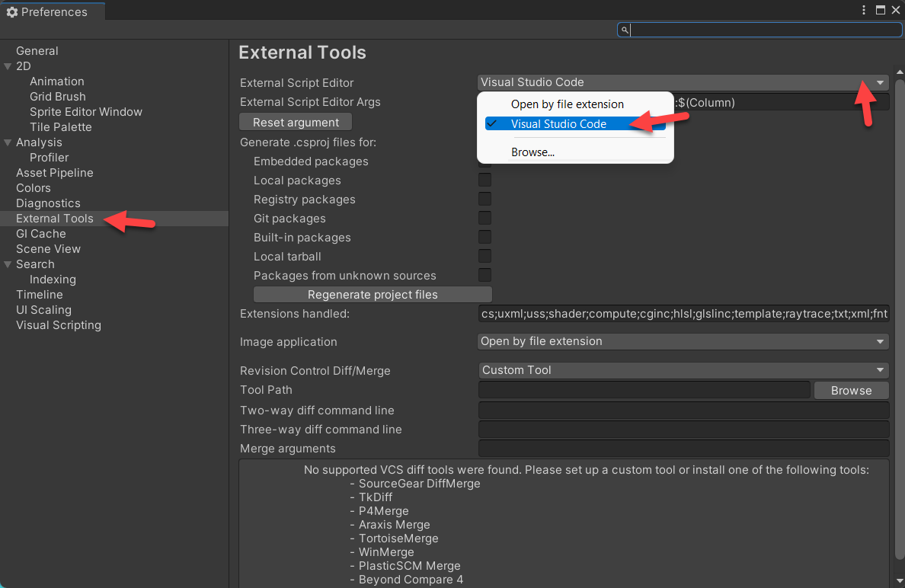Open Sprite Editor Window preferences
Image resolution: width=905 pixels, height=588 pixels.
point(86,112)
